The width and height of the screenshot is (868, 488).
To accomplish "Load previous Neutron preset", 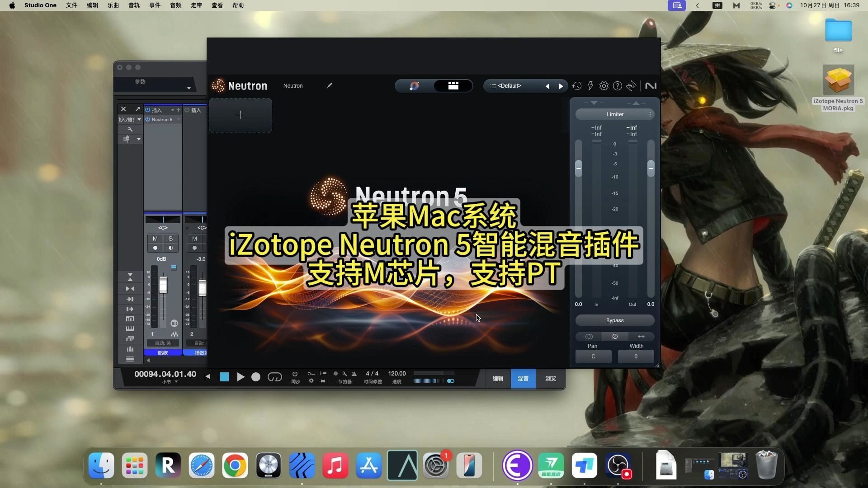I will coord(547,86).
